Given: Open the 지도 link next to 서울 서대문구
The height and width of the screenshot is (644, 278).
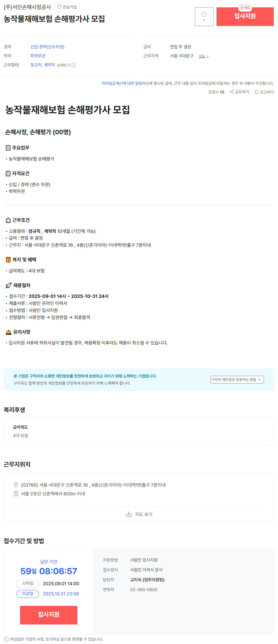Looking at the screenshot, I should click(x=203, y=56).
